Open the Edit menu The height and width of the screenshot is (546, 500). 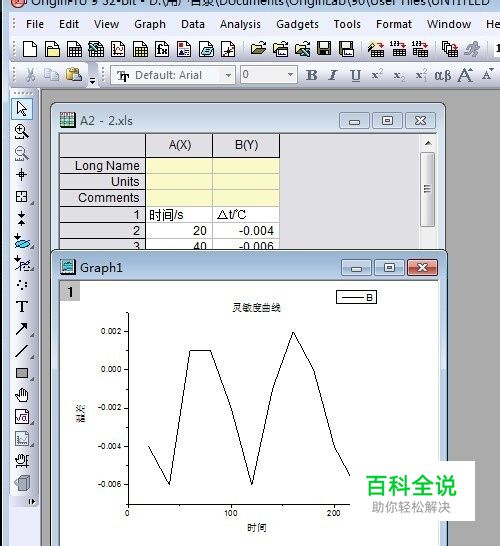pyautogui.click(x=69, y=24)
